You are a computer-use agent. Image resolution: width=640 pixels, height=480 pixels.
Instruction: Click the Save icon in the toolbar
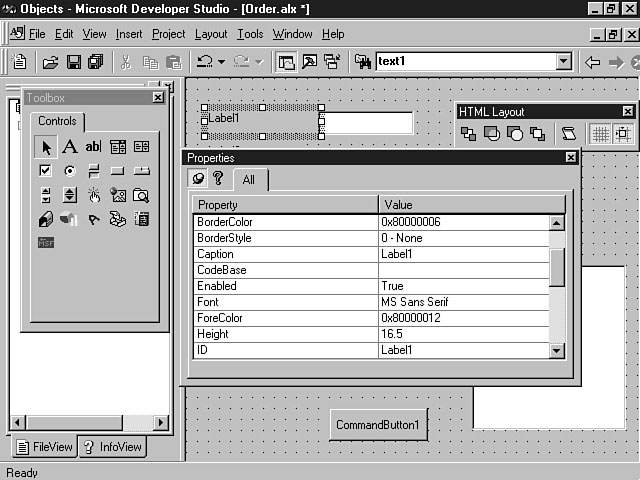point(73,62)
